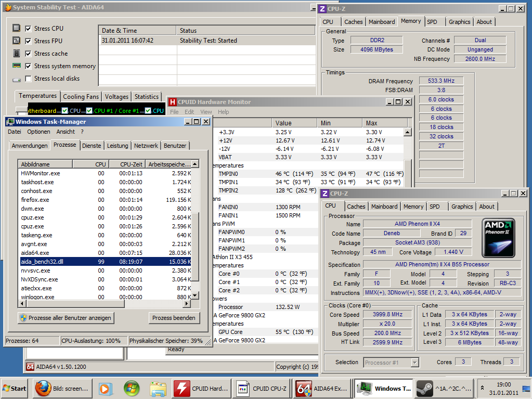532x399 pixels.
Task: Click the shield icon on Prozesse aller Benutzer button
Action: (23, 318)
